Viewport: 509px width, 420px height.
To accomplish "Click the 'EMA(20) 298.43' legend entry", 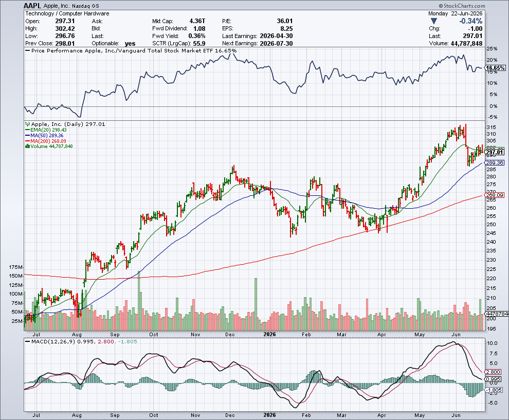I will (x=48, y=130).
